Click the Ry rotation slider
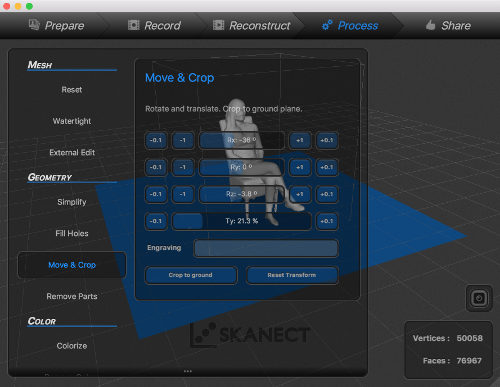Screen dimensions: 500x387 (242, 167)
